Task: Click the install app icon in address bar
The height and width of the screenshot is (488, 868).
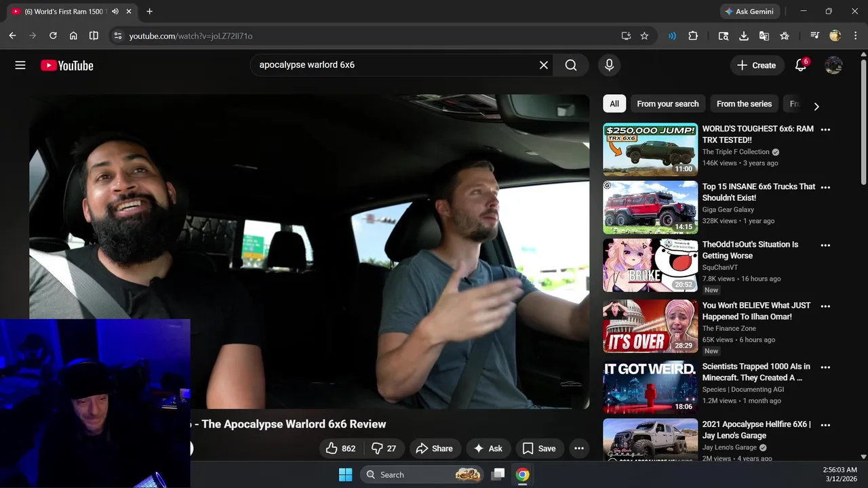Action: [626, 36]
